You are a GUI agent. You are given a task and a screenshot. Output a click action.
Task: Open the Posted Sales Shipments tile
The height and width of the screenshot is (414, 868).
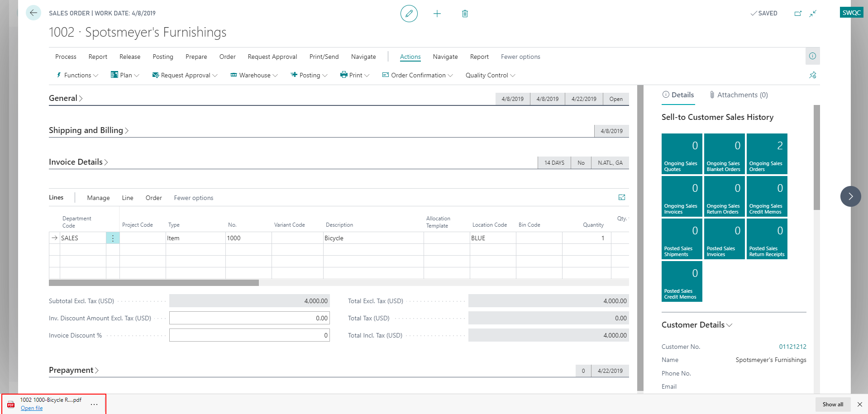click(682, 239)
